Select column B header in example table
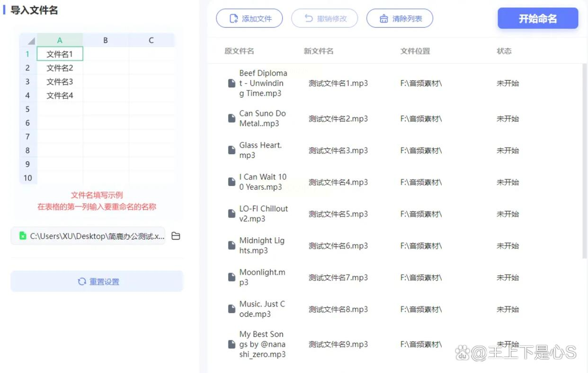The image size is (588, 373). pyautogui.click(x=106, y=40)
